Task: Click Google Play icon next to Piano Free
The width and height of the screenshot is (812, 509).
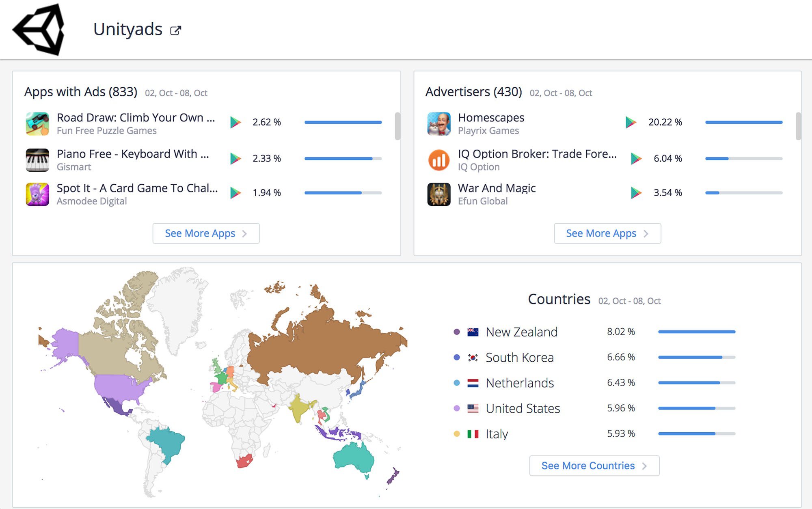Action: coord(235,158)
